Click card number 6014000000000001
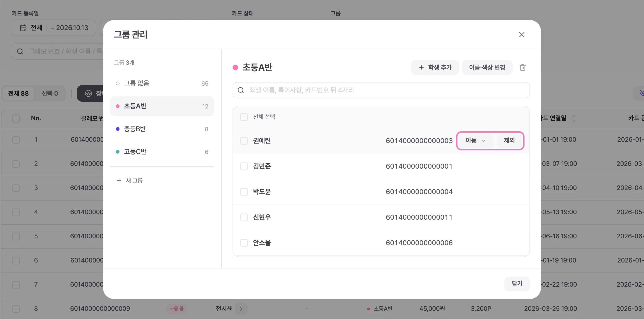644x319 pixels. (419, 166)
